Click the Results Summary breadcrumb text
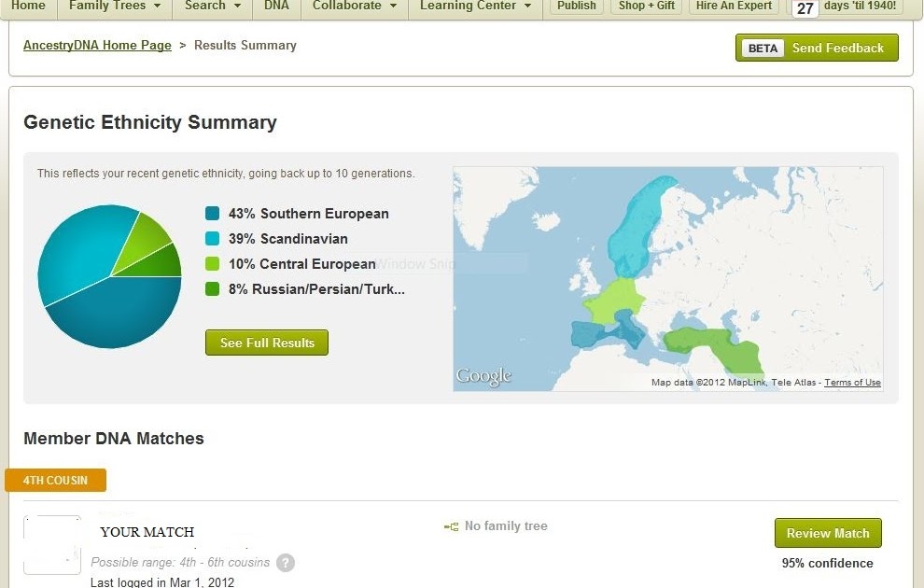The width and height of the screenshot is (924, 588). tap(245, 46)
